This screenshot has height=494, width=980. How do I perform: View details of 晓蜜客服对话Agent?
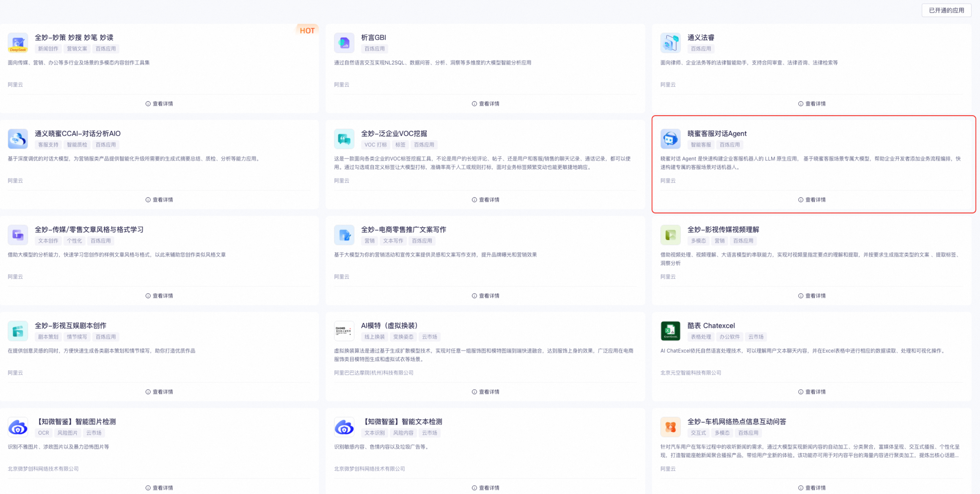812,200
